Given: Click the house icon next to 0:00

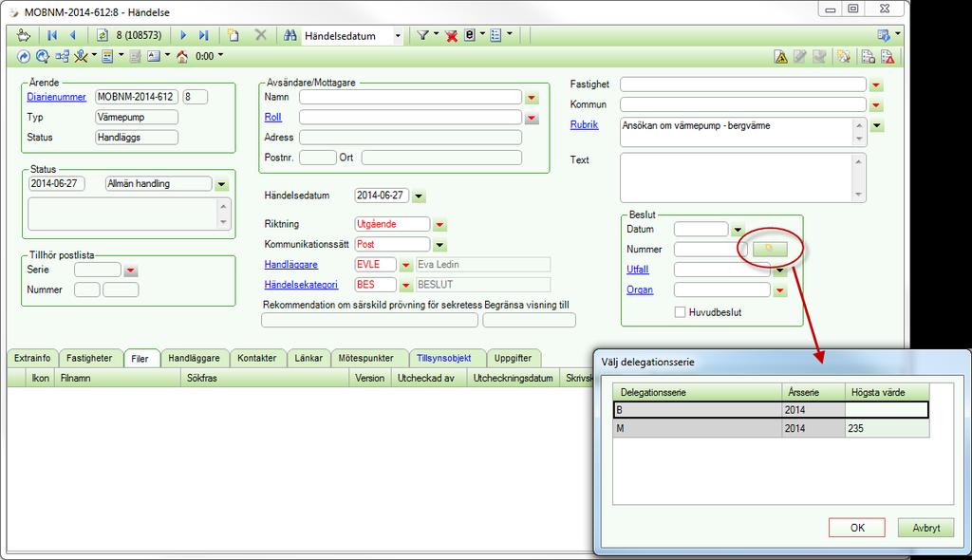Looking at the screenshot, I should pyautogui.click(x=181, y=56).
